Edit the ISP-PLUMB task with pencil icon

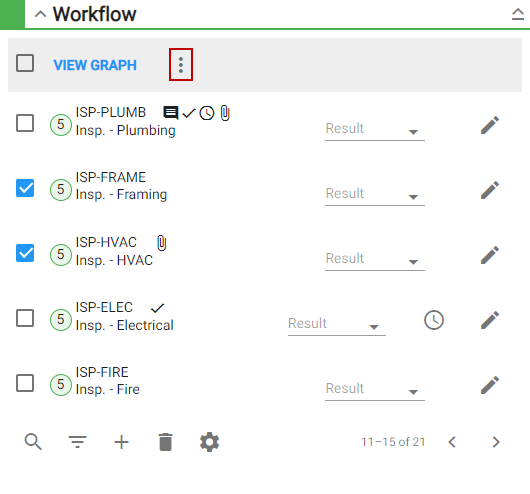point(490,125)
